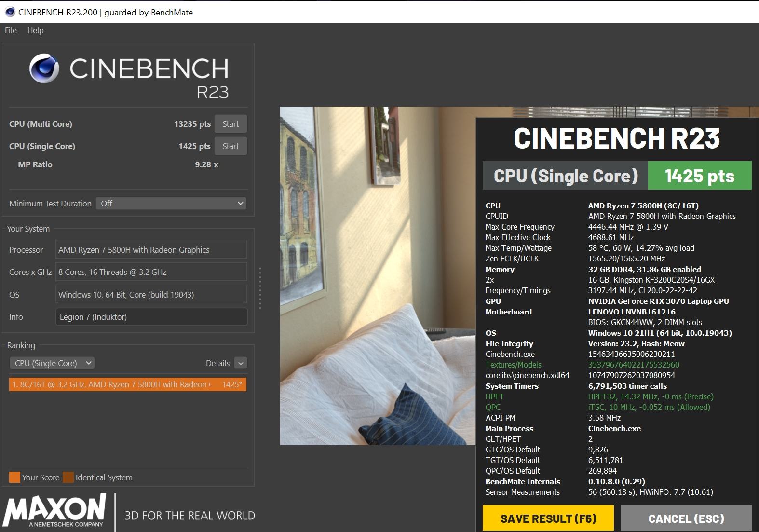Click the "3D FOR THE REAL WORLD" tagline
The height and width of the screenshot is (532, 759).
[x=190, y=516]
